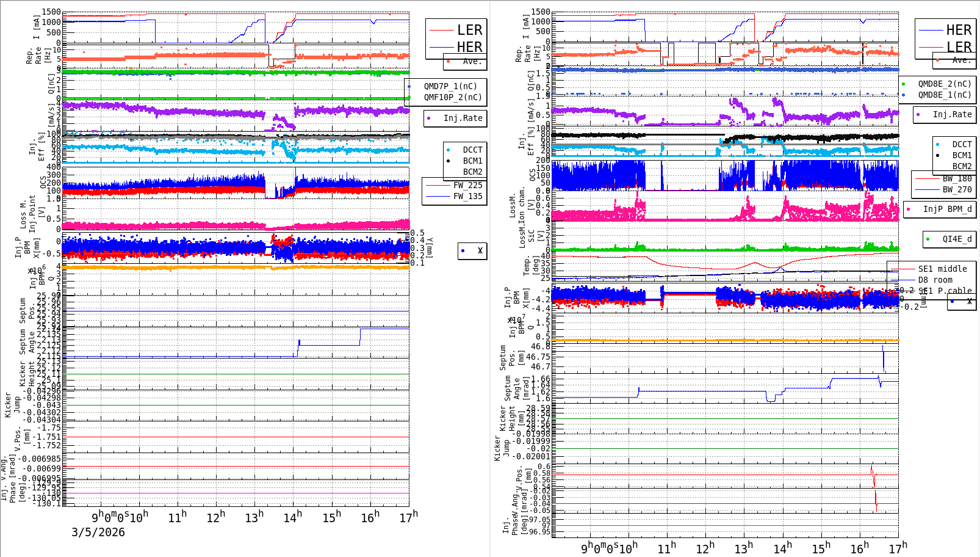
Task: Click the QI4E_d legend entry
Action: pos(949,239)
